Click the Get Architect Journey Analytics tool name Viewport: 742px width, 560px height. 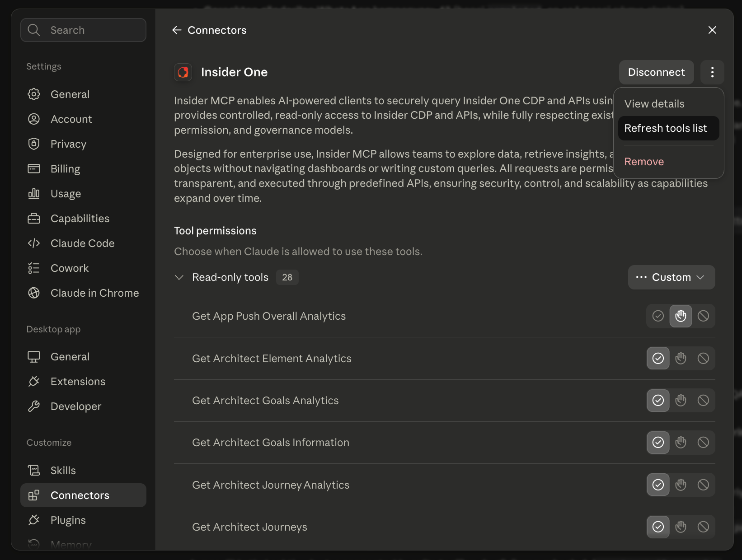[x=271, y=485]
